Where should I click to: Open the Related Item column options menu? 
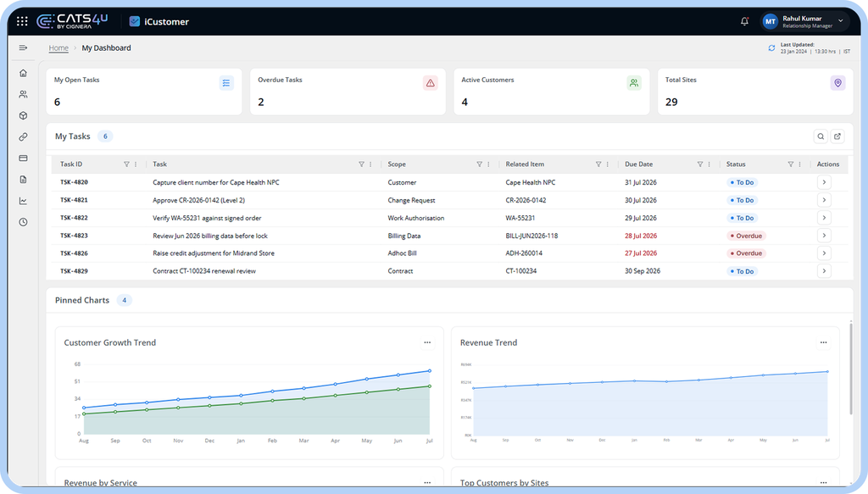[x=607, y=164]
